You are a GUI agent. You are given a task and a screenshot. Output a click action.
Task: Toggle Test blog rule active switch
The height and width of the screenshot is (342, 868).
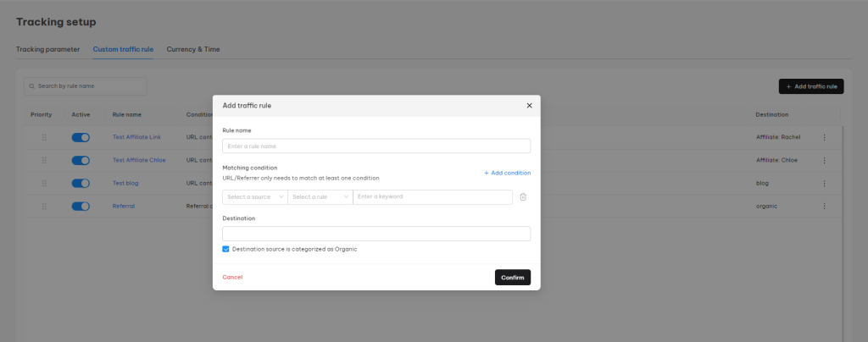tap(81, 183)
